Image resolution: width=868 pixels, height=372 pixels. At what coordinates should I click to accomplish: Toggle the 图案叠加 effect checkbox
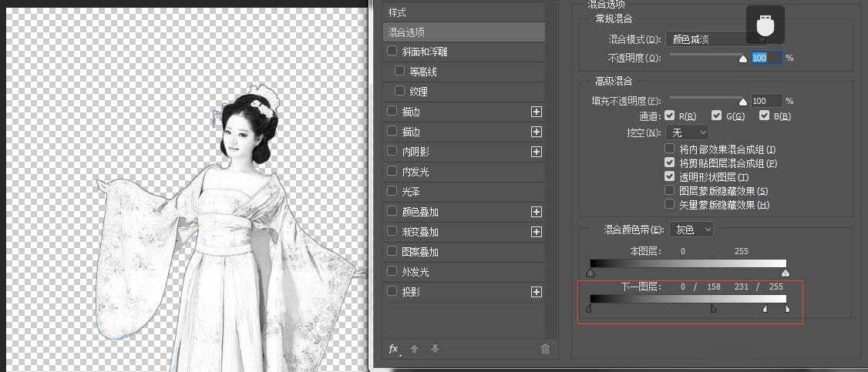[392, 252]
